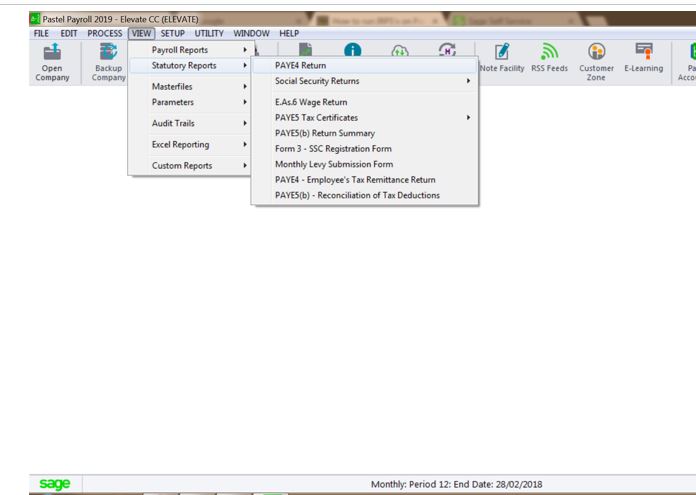Click the blue info circle toolbar icon
The height and width of the screenshot is (495, 696).
coord(353,50)
